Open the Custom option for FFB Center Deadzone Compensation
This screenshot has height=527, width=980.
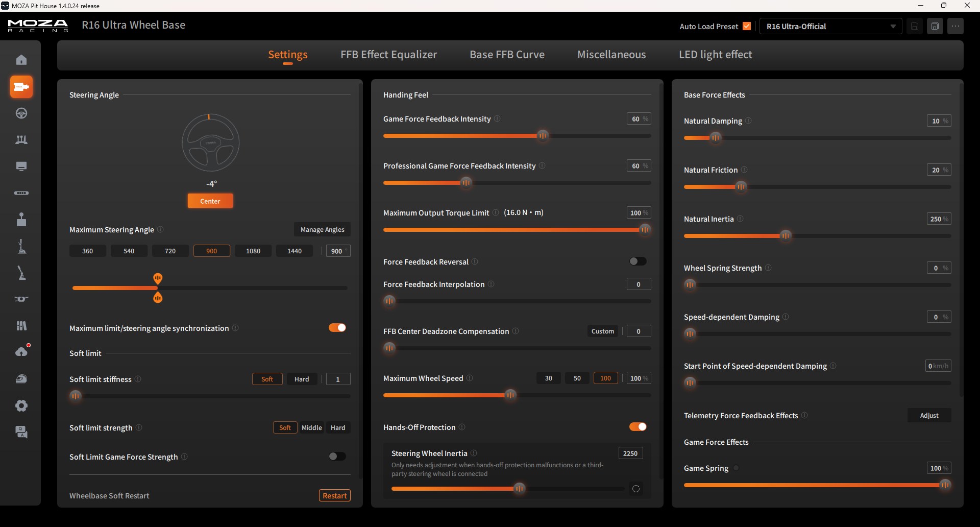click(x=603, y=331)
